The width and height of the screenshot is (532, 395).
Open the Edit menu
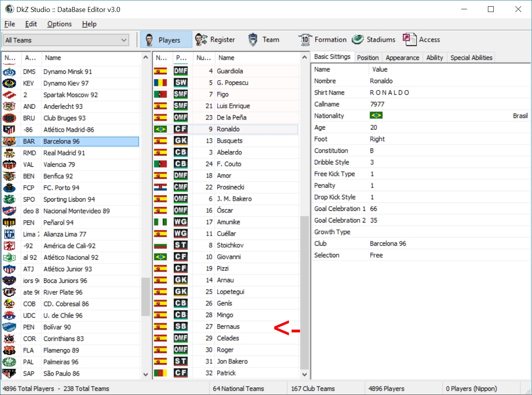31,24
